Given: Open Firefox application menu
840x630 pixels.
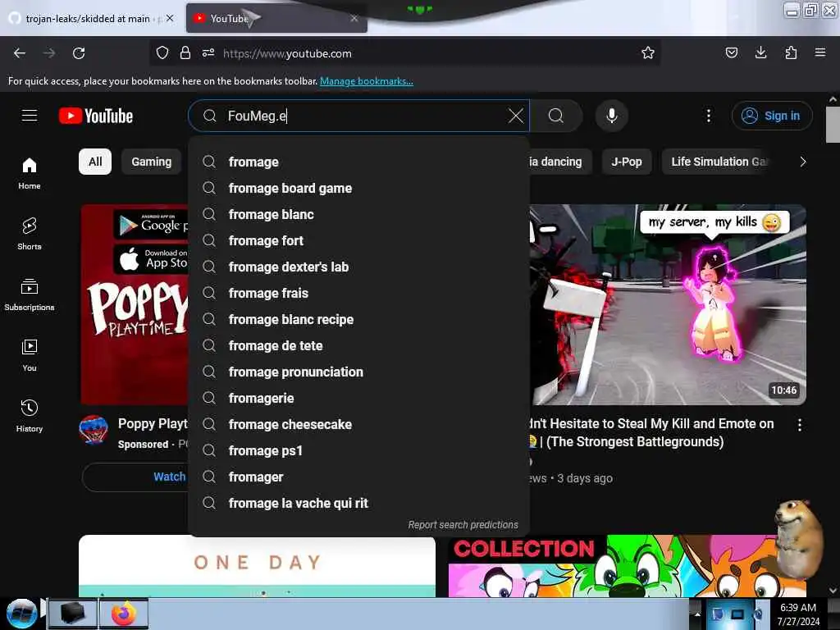Looking at the screenshot, I should 820,53.
